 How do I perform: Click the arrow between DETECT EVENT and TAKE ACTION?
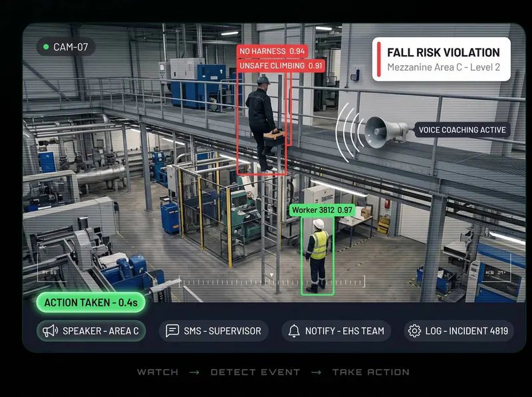[x=317, y=372]
